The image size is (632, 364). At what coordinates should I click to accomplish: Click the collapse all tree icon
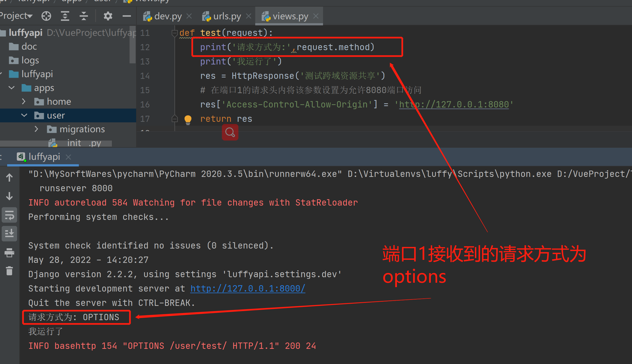tap(84, 16)
